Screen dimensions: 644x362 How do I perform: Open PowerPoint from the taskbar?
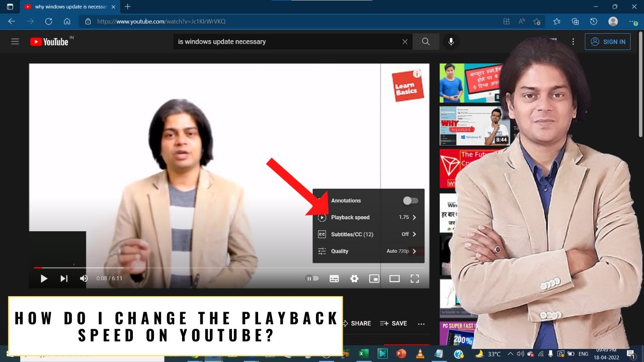coord(401,354)
